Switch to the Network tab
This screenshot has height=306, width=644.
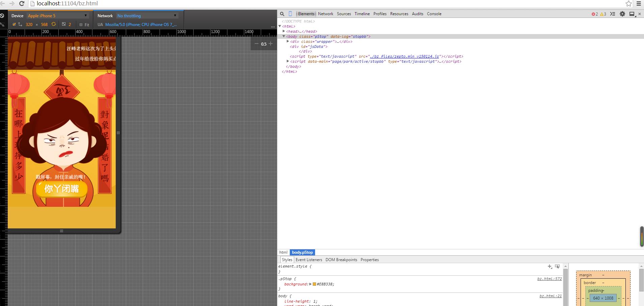(326, 14)
